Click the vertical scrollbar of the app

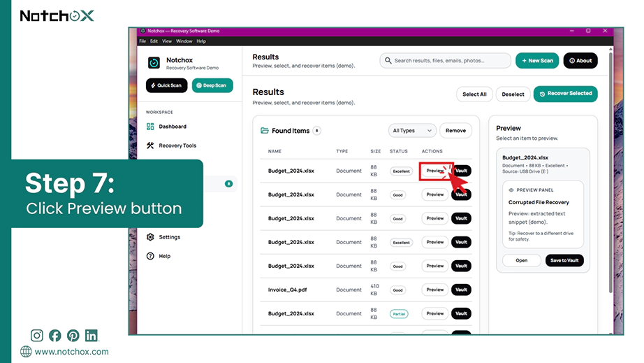pyautogui.click(x=610, y=173)
